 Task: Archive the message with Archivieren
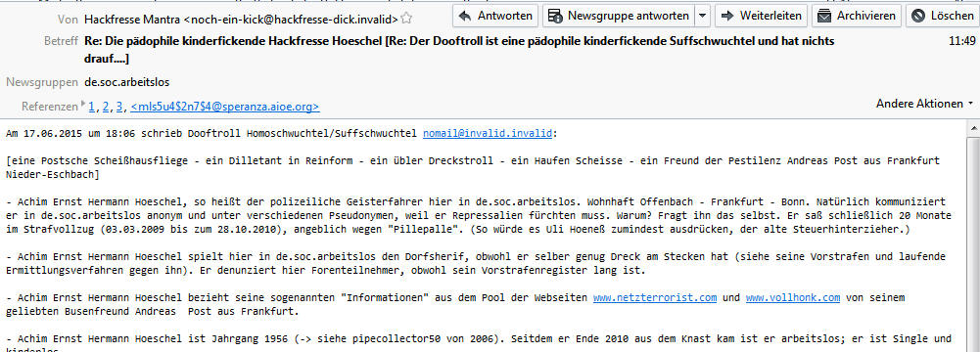click(x=857, y=17)
